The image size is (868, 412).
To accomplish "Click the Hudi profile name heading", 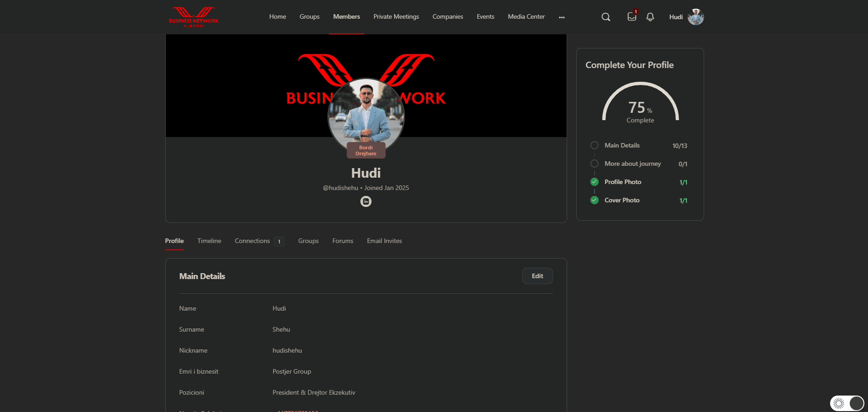I will (x=366, y=173).
